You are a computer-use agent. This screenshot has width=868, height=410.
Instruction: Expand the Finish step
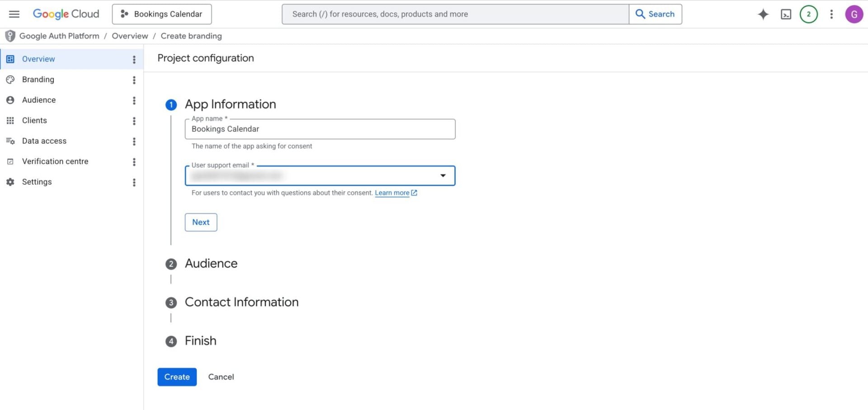pyautogui.click(x=200, y=341)
